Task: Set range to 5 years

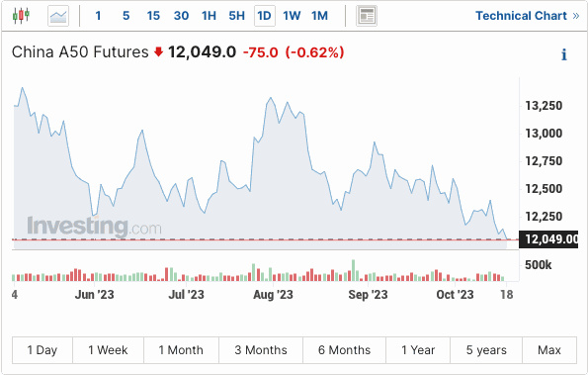Action: pyautogui.click(x=486, y=350)
